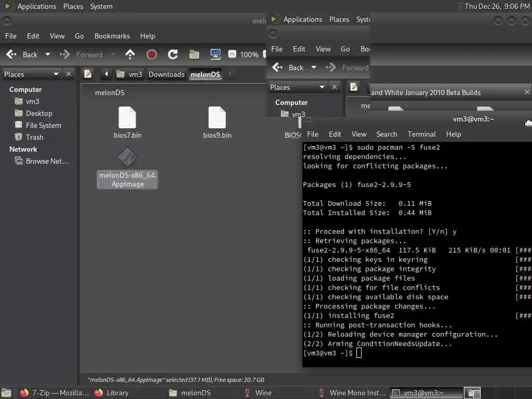Toggle text location entry pencil icon
Screen dimensions: 532x399
(x=88, y=74)
